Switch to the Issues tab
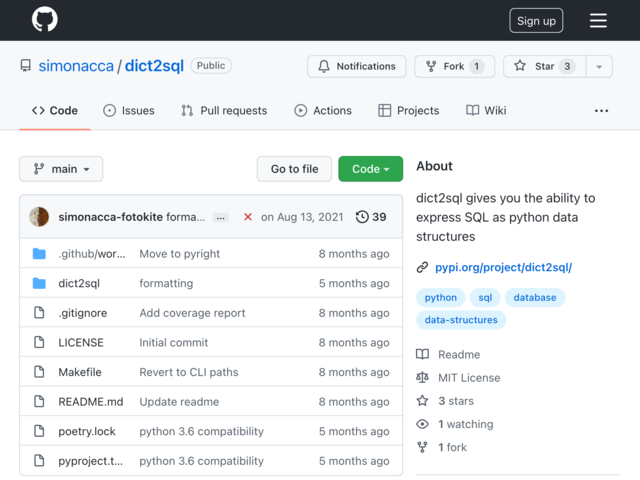 pyautogui.click(x=129, y=111)
